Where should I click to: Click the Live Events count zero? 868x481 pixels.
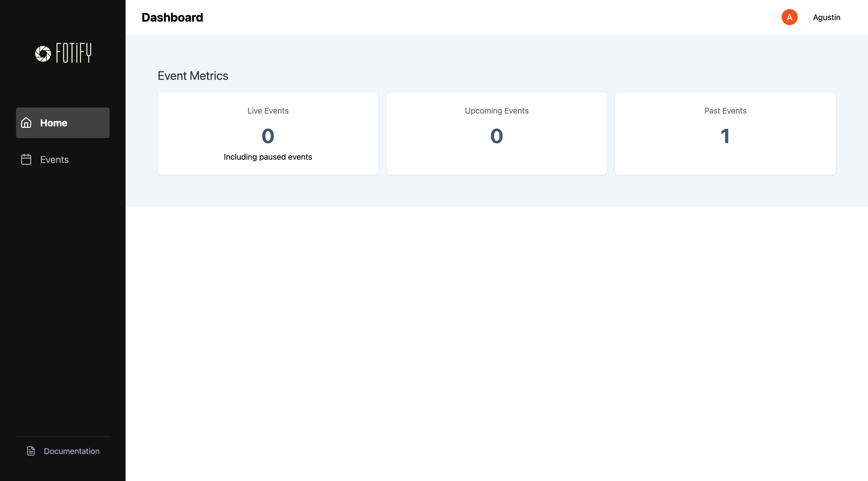pos(268,136)
